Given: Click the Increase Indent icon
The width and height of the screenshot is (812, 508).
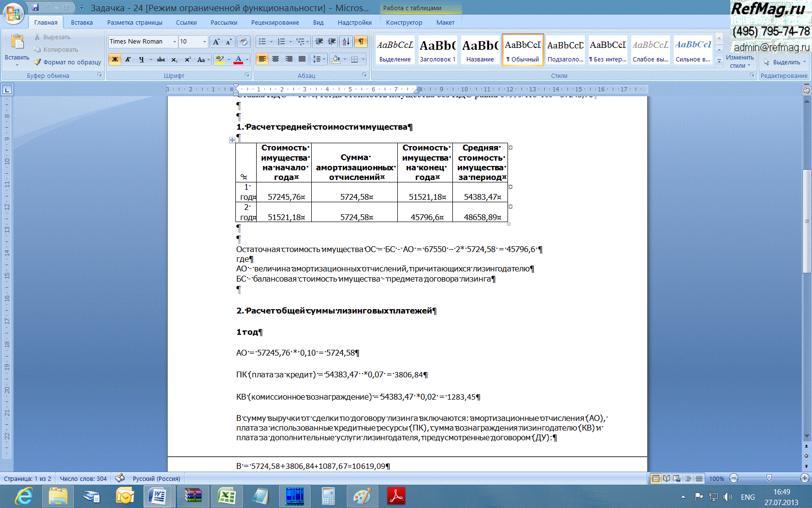Looking at the screenshot, I should [332, 42].
